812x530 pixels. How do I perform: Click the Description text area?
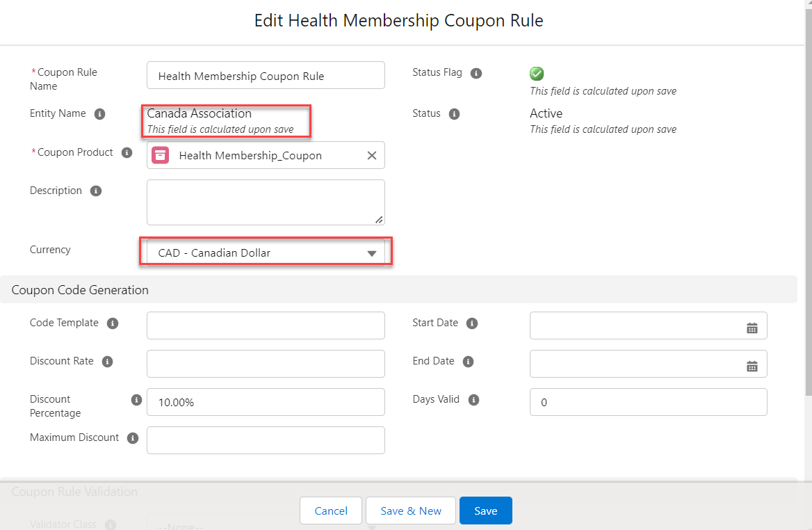[266, 202]
